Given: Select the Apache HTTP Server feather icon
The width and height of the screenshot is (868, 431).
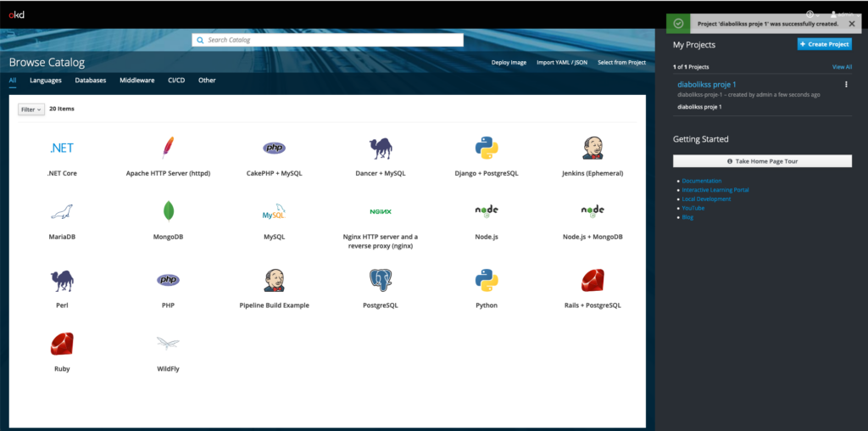Looking at the screenshot, I should [168, 148].
